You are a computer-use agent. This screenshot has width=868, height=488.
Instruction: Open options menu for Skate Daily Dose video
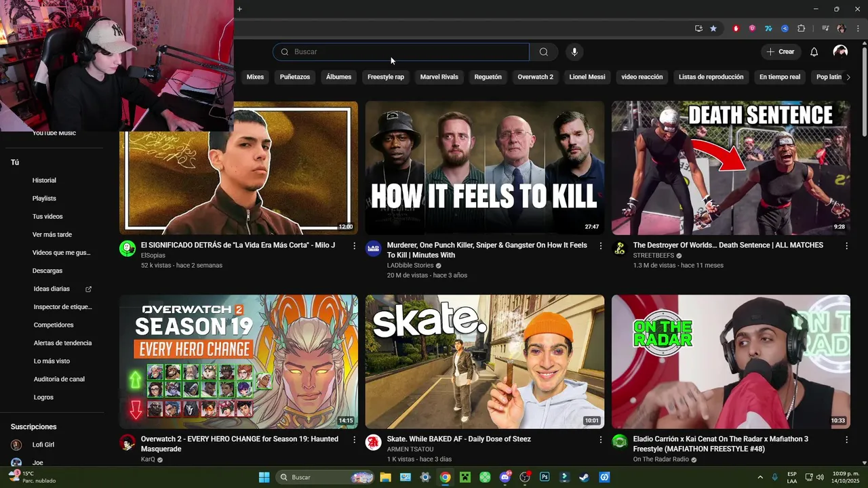[x=600, y=440]
